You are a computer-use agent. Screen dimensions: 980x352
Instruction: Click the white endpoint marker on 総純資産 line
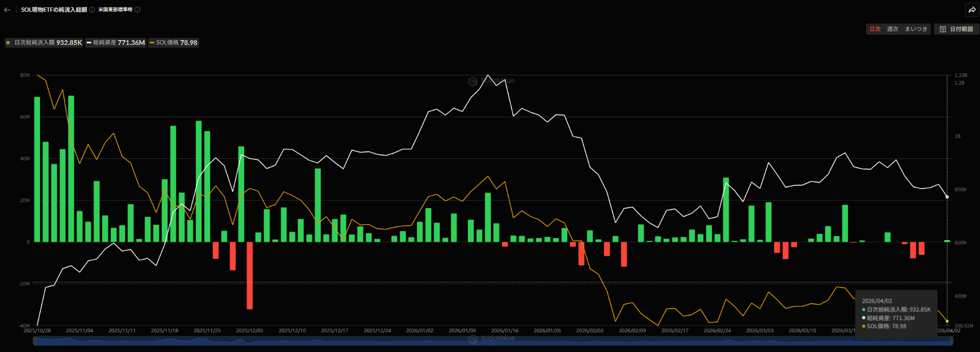pos(947,197)
